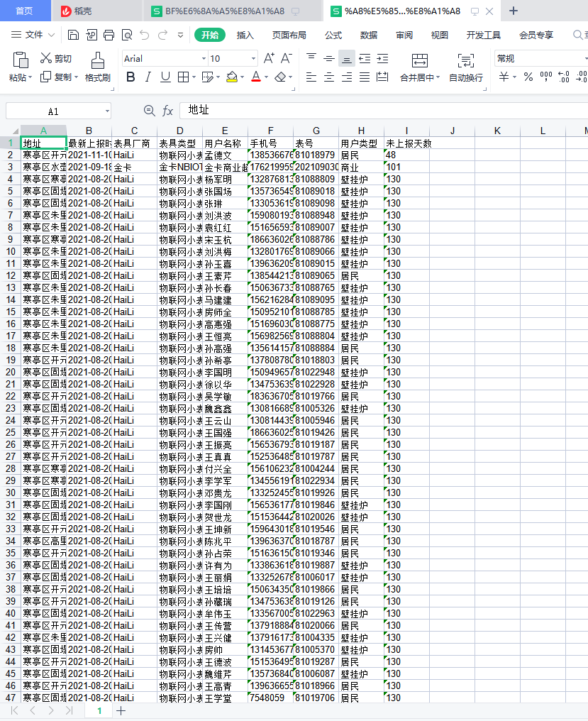
Task: Align cell content to top
Action: [x=311, y=58]
